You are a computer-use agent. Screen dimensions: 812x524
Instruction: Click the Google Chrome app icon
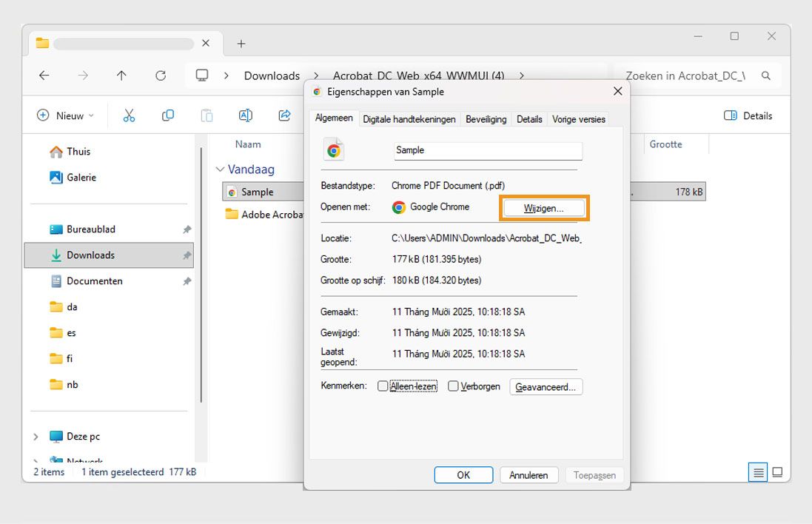(399, 207)
